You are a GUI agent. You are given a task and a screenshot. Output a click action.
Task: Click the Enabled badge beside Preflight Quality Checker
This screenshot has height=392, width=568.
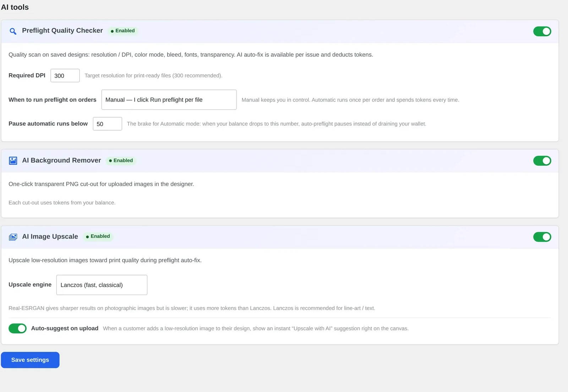click(x=122, y=31)
